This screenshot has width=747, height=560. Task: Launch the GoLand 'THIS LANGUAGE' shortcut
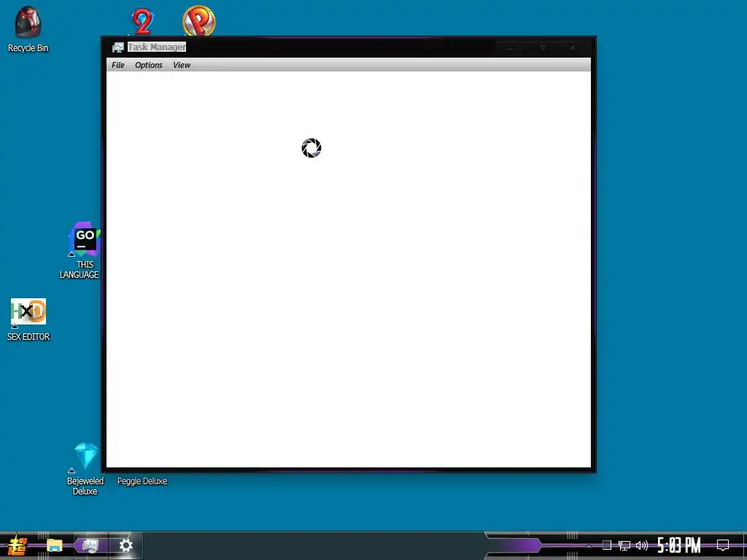click(x=84, y=250)
